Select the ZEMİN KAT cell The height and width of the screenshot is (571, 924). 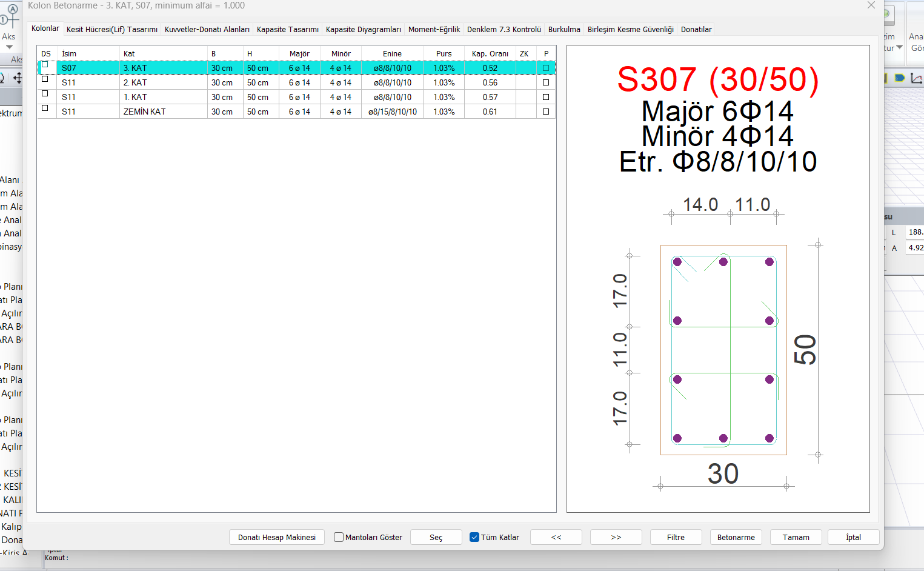click(164, 112)
